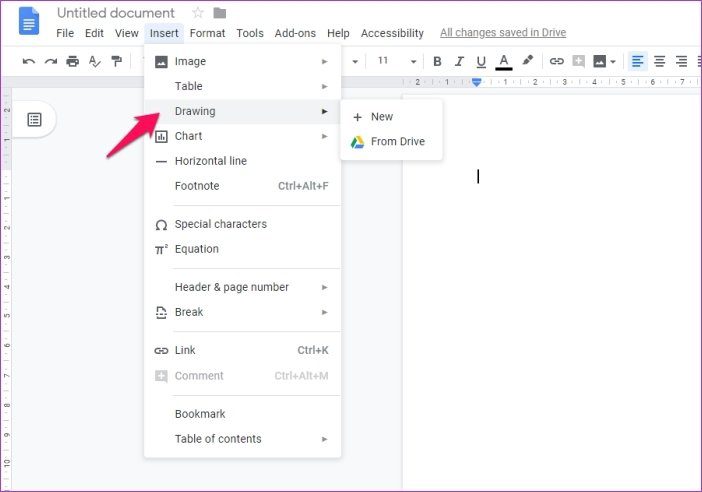Expand the Break submenu
702x492 pixels.
tap(242, 312)
